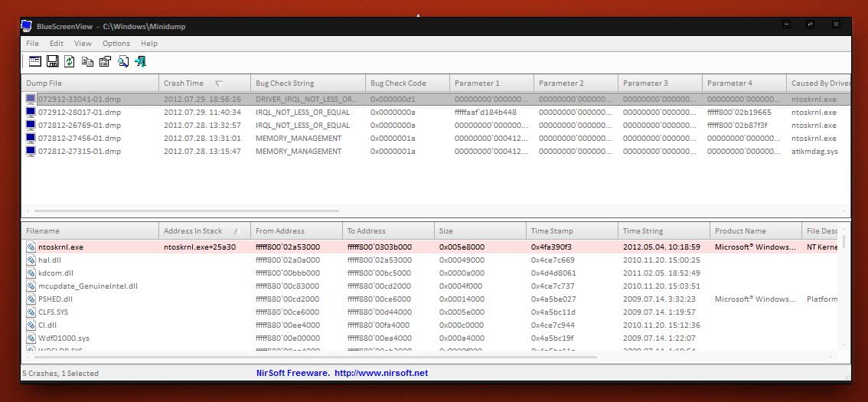
Task: Open the Properties toolbar icon
Action: click(105, 61)
